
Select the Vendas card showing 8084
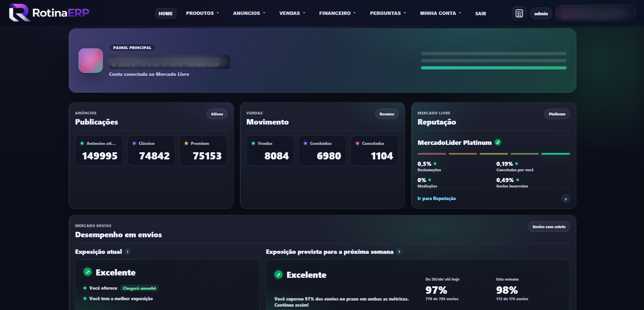[x=270, y=151]
